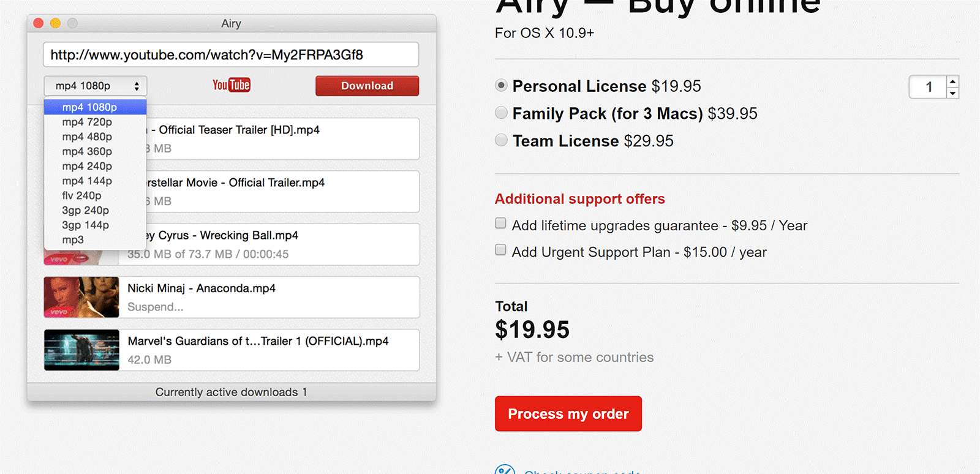Viewport: 980px width, 474px height.
Task: Choose mp4 720p from format list
Action: pos(87,122)
